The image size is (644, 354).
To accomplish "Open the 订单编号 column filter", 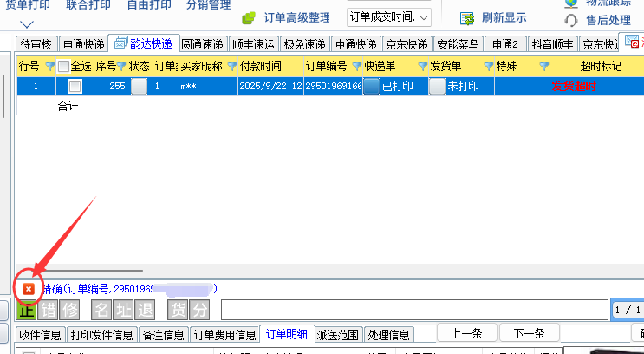I will coord(355,66).
